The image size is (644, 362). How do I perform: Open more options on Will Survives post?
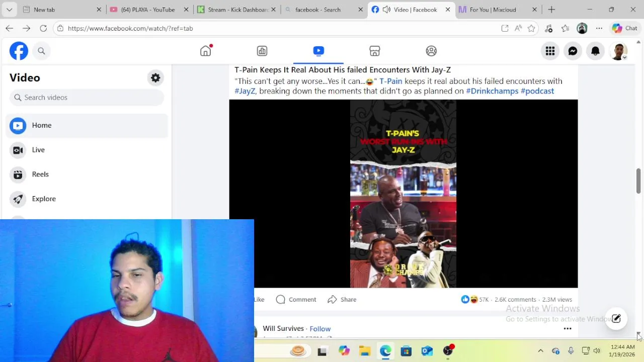pyautogui.click(x=568, y=328)
